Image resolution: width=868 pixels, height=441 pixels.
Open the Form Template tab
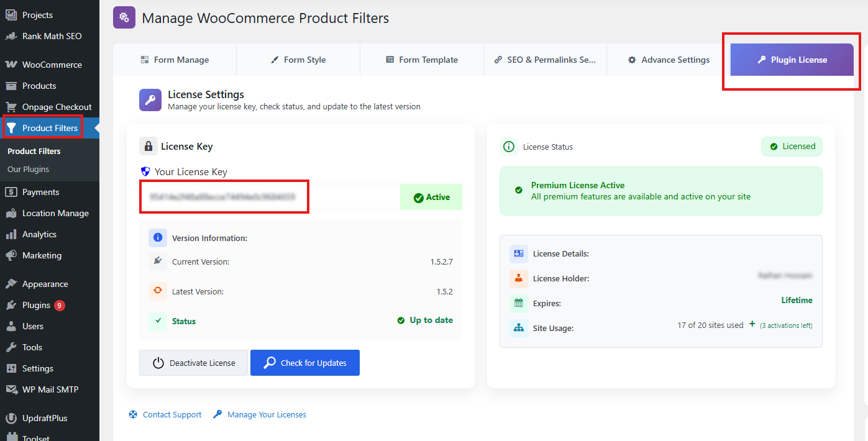(422, 60)
